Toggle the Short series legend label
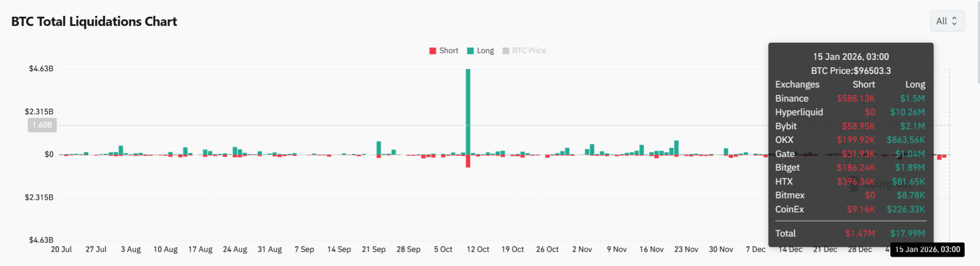 pos(448,51)
